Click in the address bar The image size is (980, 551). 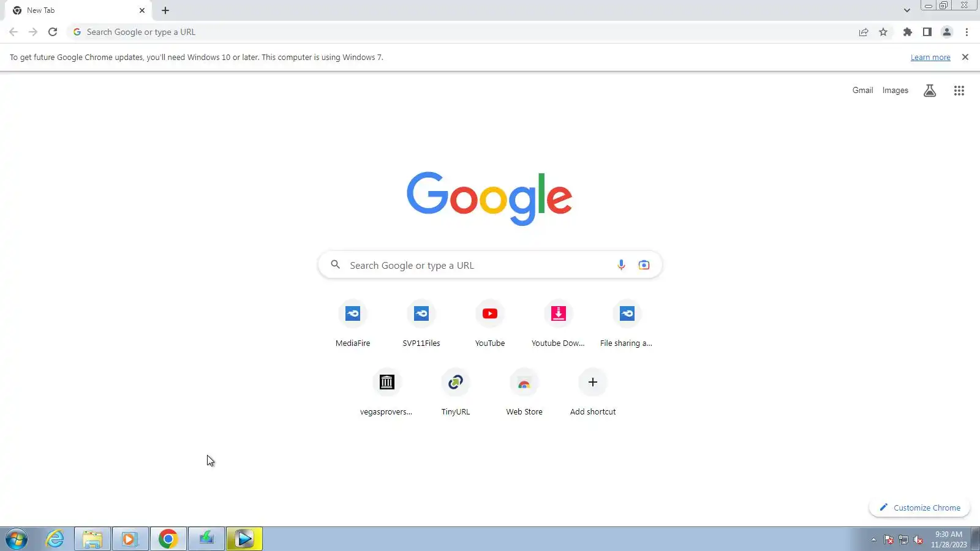pyautogui.click(x=466, y=32)
